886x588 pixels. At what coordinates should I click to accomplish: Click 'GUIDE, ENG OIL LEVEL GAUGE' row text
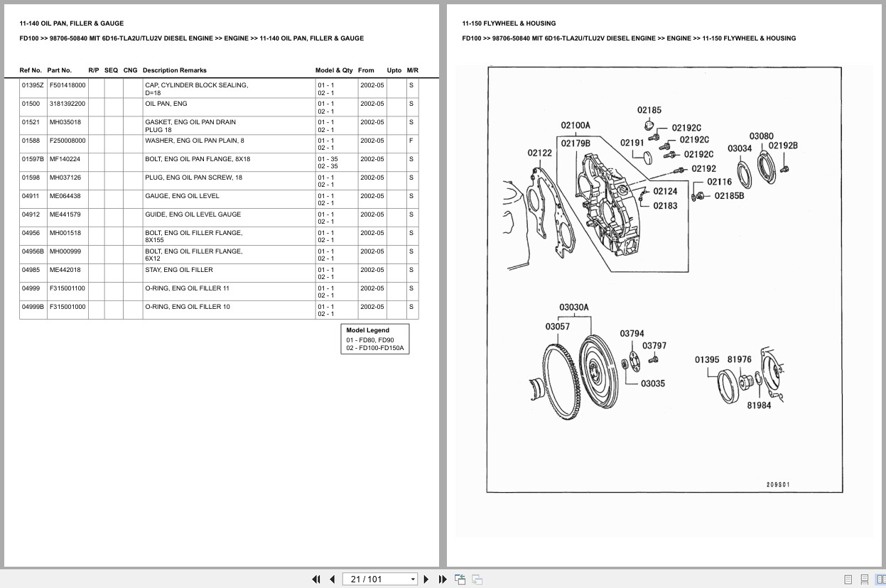pyautogui.click(x=193, y=214)
